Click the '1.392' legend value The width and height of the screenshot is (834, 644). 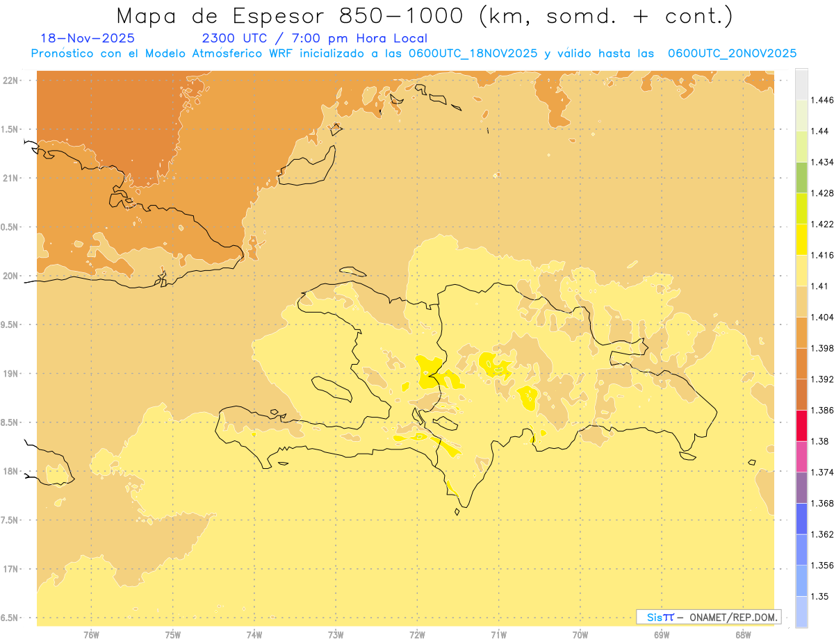pyautogui.click(x=822, y=379)
